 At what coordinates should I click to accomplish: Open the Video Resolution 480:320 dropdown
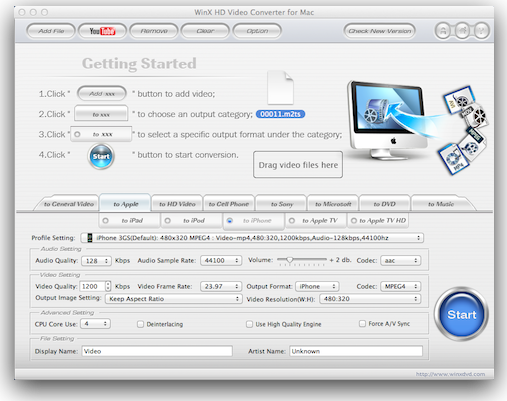370,299
